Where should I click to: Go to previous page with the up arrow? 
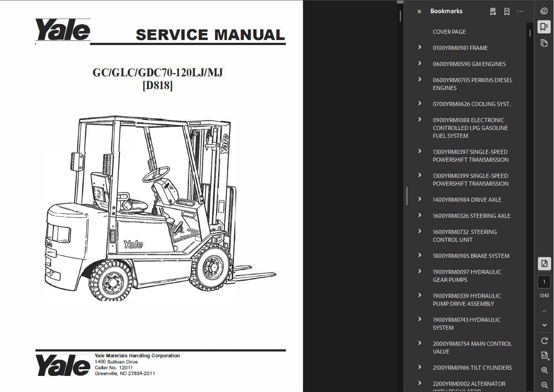click(x=544, y=311)
